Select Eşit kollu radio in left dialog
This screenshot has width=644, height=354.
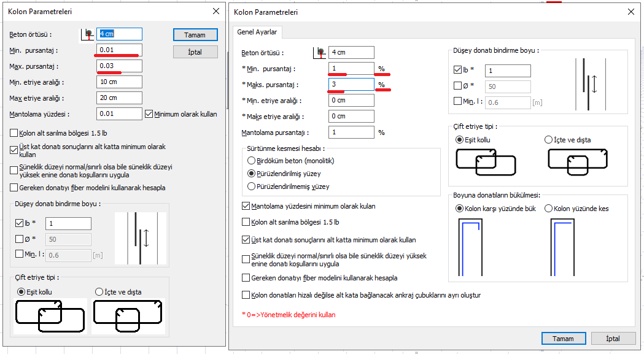(x=21, y=292)
